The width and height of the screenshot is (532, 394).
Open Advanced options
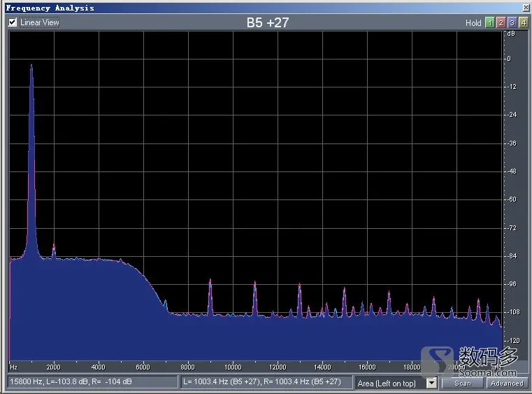click(507, 383)
